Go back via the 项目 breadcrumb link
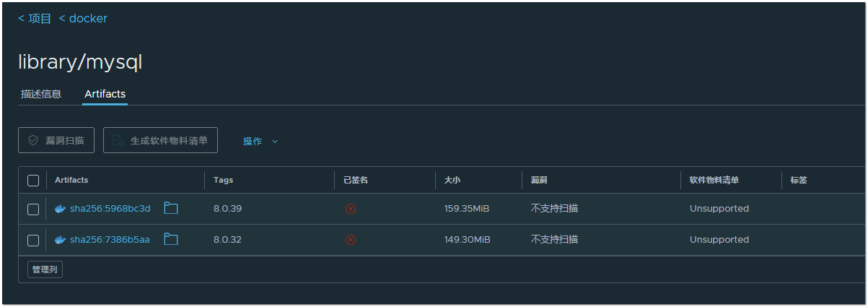 (35, 19)
